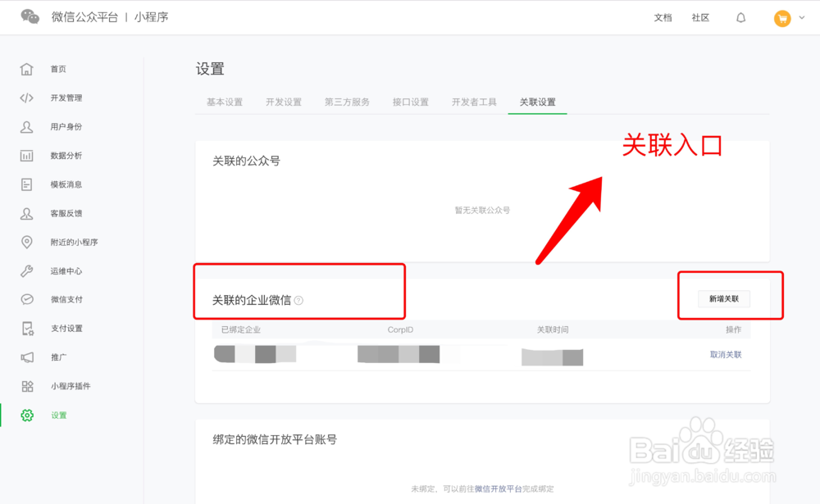Open the 首页 home sidebar icon
The image size is (820, 504).
click(57, 69)
